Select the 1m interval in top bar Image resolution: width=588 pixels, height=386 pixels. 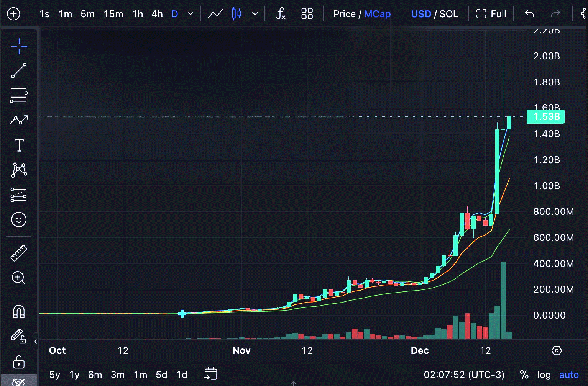[x=65, y=14]
